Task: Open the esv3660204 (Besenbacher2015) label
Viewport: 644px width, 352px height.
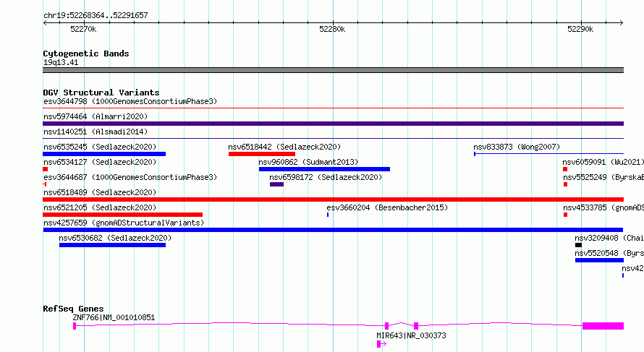Action: pyautogui.click(x=387, y=207)
